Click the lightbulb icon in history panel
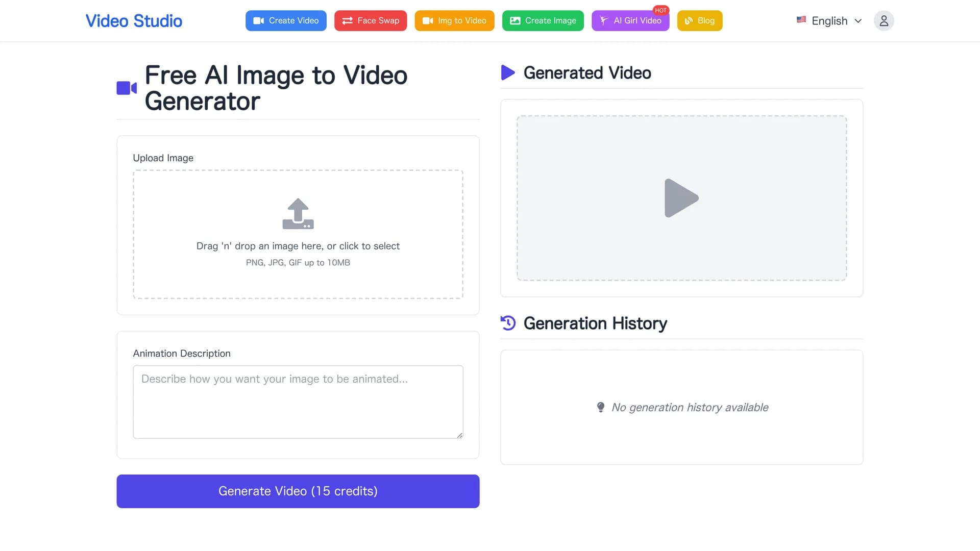Image resolution: width=980 pixels, height=551 pixels. point(601,407)
